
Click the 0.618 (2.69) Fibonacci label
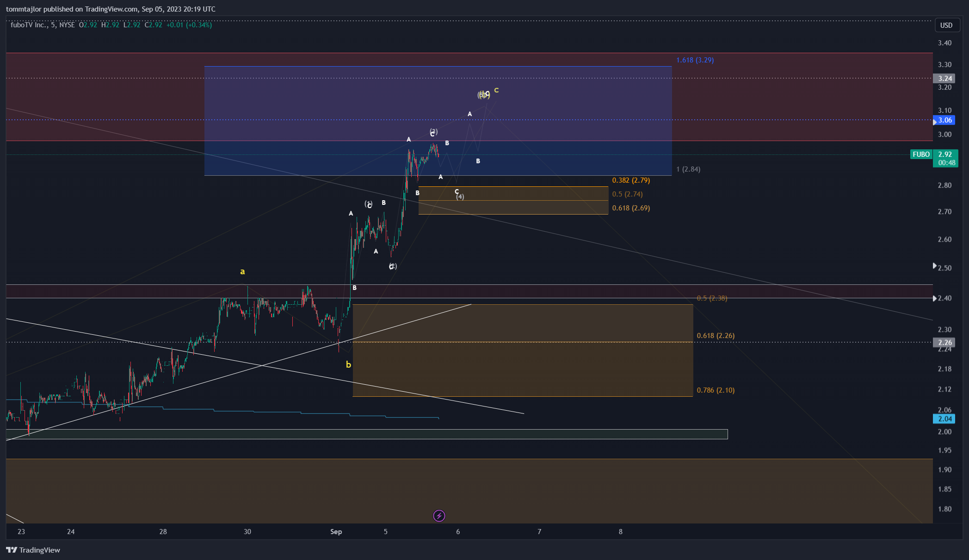coord(631,208)
